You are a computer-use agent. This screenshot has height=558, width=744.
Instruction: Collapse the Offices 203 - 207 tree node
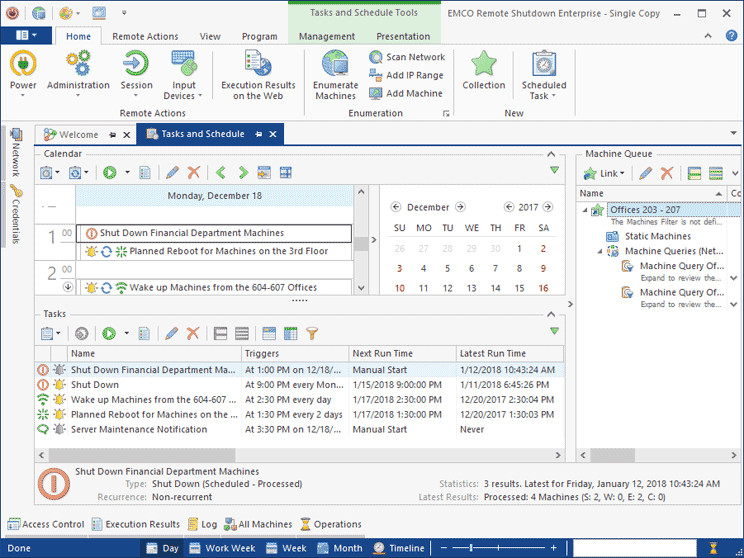584,209
